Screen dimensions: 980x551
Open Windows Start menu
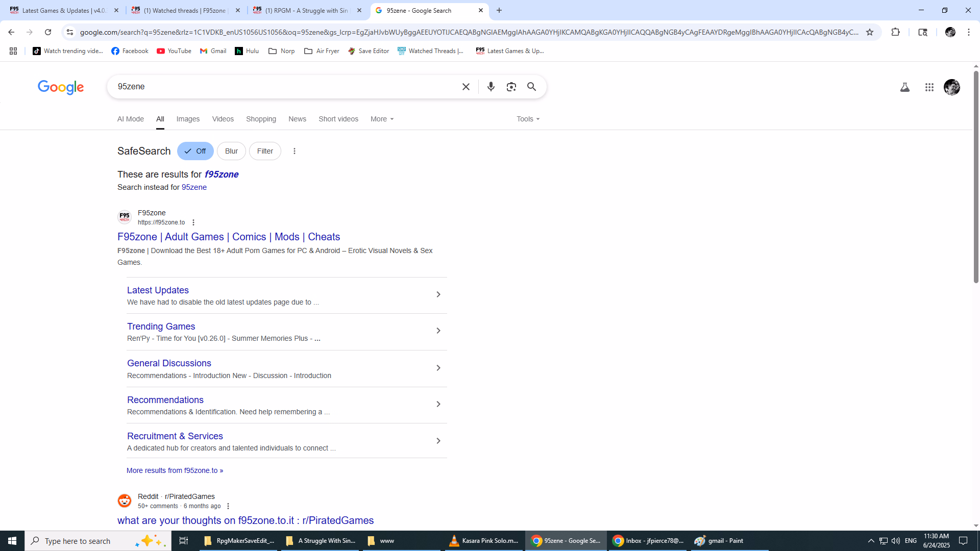click(12, 541)
